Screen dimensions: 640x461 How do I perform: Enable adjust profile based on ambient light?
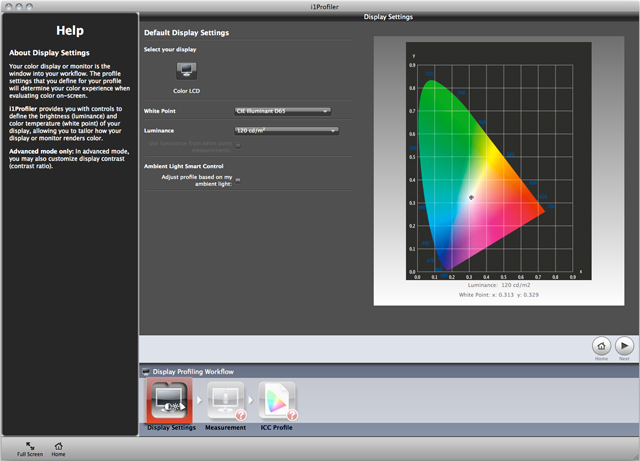point(238,180)
